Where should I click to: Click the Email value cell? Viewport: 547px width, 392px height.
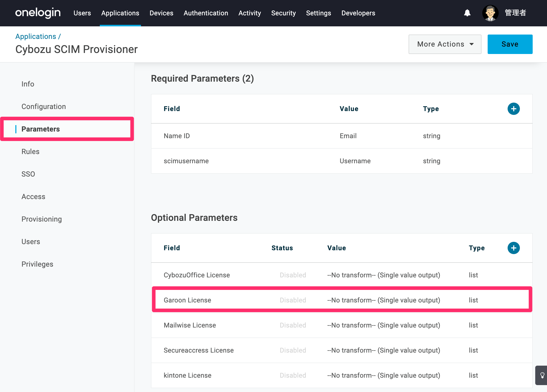348,136
